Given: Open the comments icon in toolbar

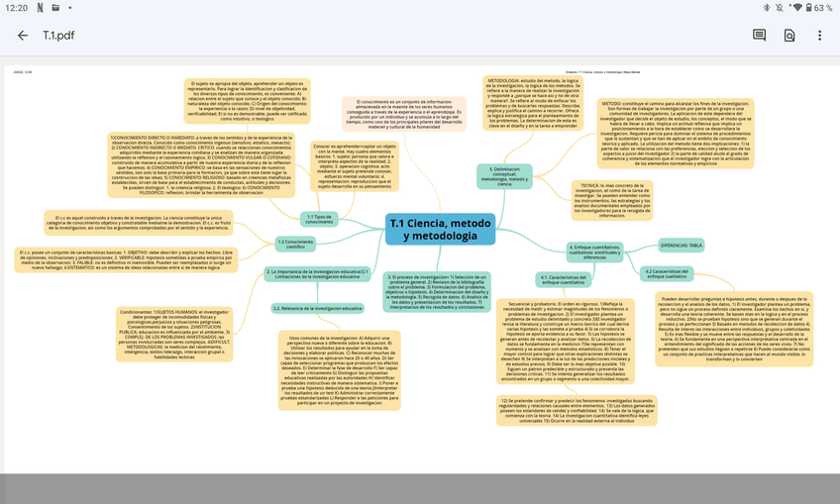Looking at the screenshot, I should point(759,36).
